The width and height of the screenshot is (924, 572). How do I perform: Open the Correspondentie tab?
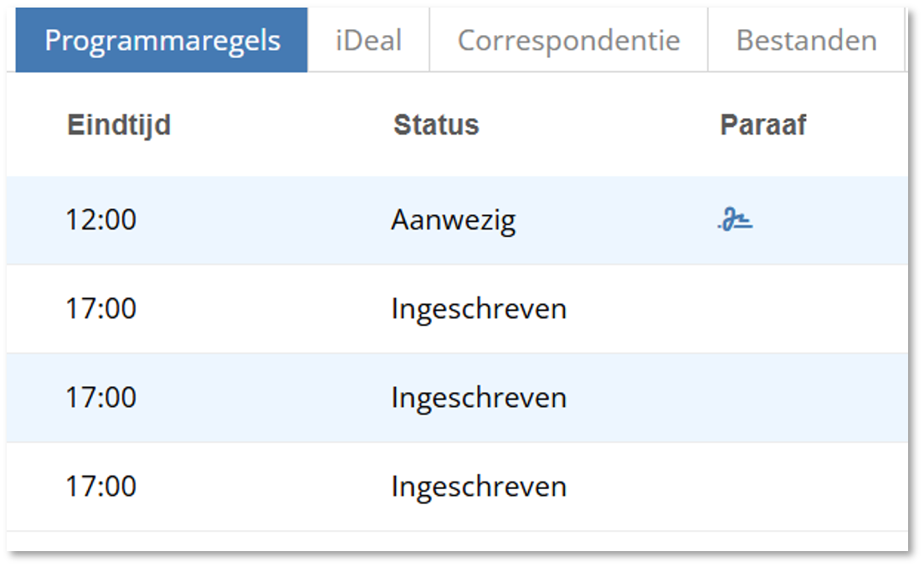click(568, 40)
